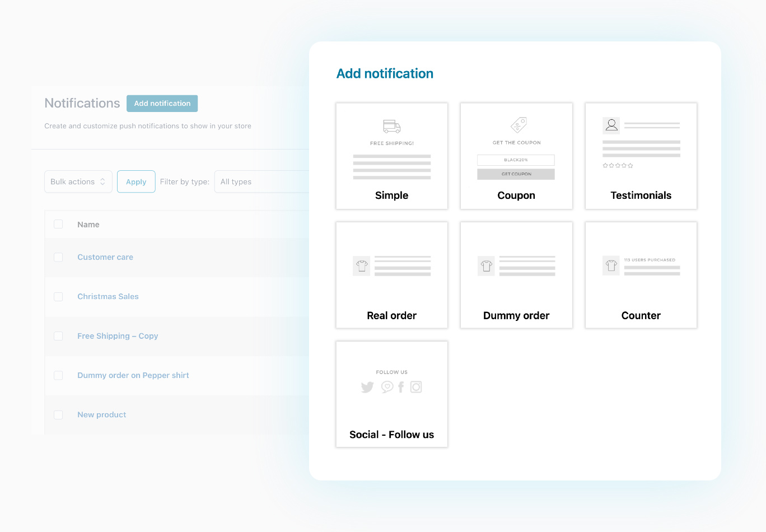Click the Filter by type label
Screen dimensions: 766x532
(185, 181)
